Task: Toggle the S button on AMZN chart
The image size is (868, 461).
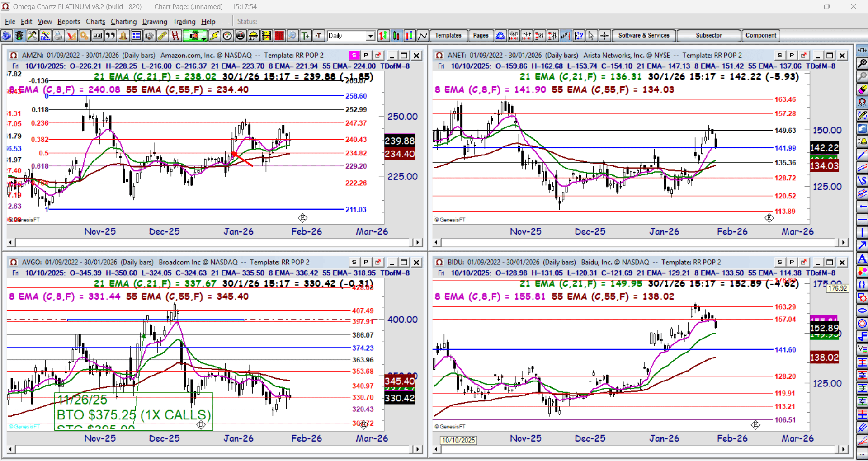Action: click(354, 55)
